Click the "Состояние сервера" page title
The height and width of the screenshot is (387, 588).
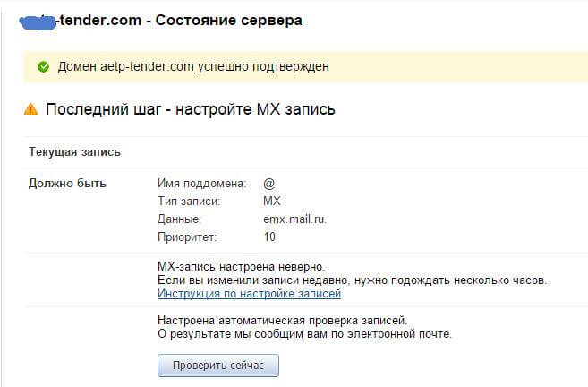[x=229, y=21]
